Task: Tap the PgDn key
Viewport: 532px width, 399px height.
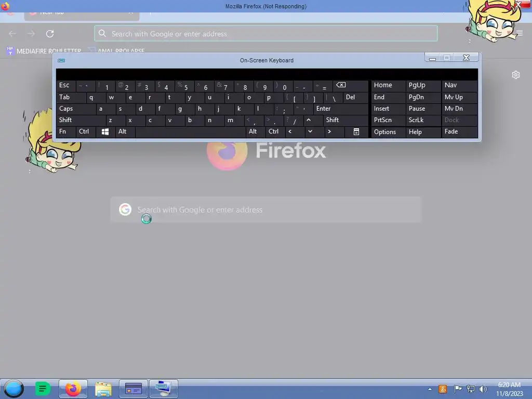Action: (423, 97)
